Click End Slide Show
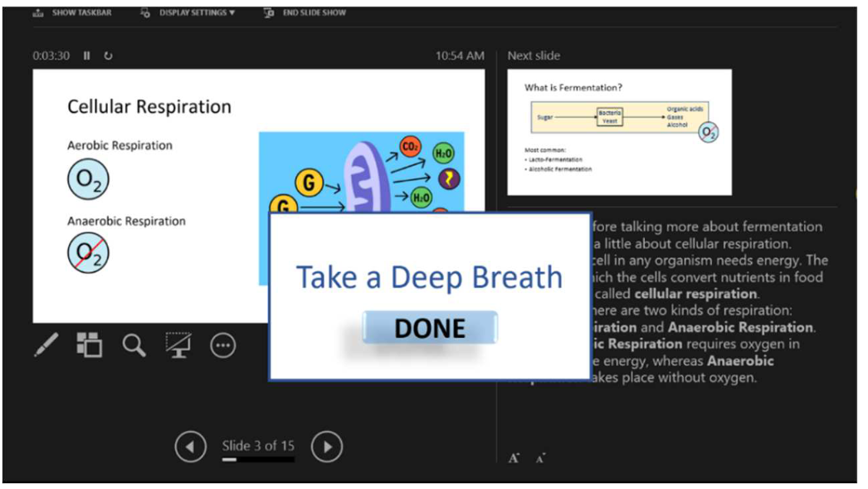Screen dimensions: 868x489 point(305,12)
